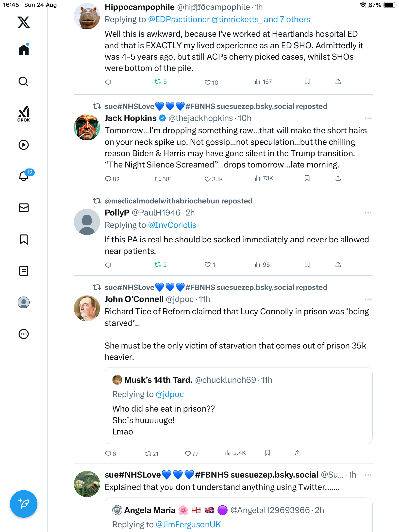Tap the compose new post button
The image size is (399, 532).
click(x=24, y=504)
